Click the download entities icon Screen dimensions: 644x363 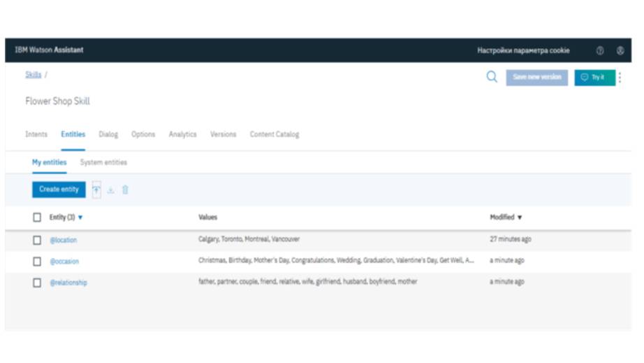click(110, 190)
